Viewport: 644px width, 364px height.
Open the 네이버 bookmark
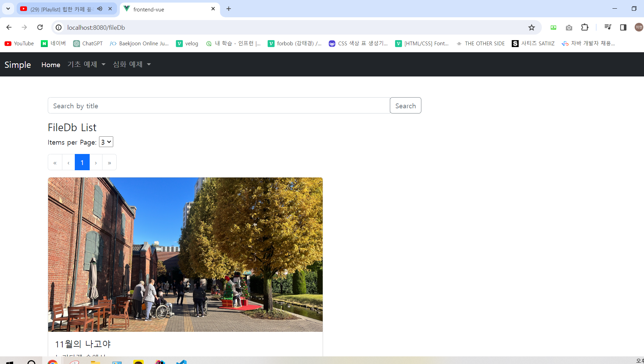pyautogui.click(x=53, y=43)
